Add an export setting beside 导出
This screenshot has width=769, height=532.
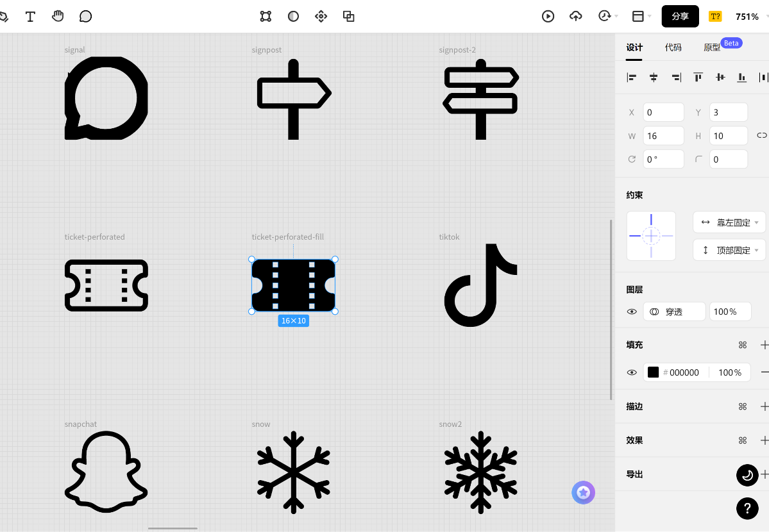point(765,474)
